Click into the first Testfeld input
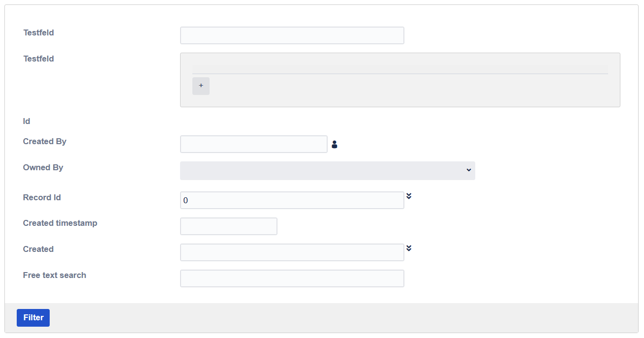The image size is (644, 338). (x=292, y=35)
